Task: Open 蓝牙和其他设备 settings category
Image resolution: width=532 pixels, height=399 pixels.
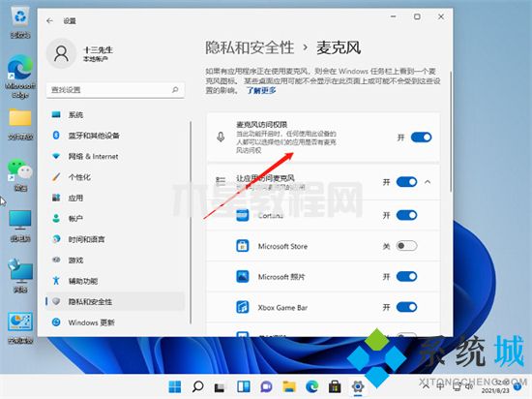Action: pos(115,136)
